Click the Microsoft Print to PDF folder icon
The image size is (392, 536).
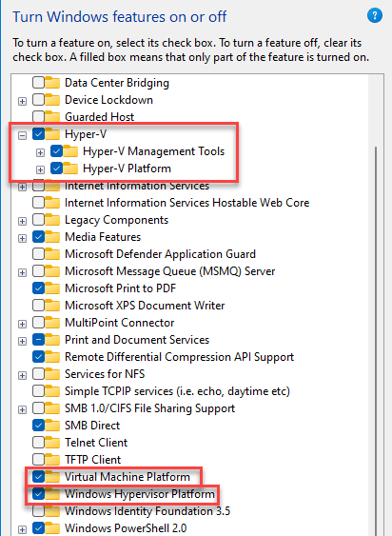(x=52, y=288)
